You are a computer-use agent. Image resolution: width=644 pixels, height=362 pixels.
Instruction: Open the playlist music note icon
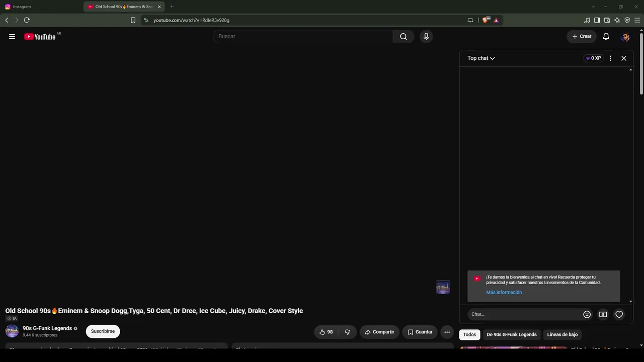point(587,20)
